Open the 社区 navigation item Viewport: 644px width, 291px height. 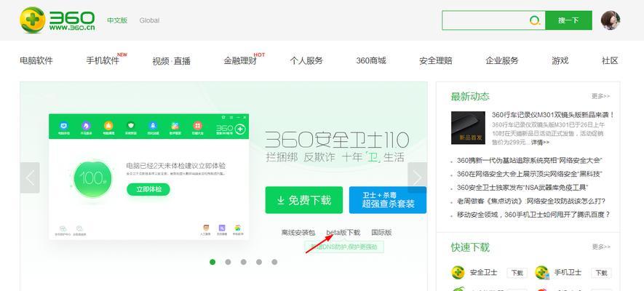(x=610, y=60)
